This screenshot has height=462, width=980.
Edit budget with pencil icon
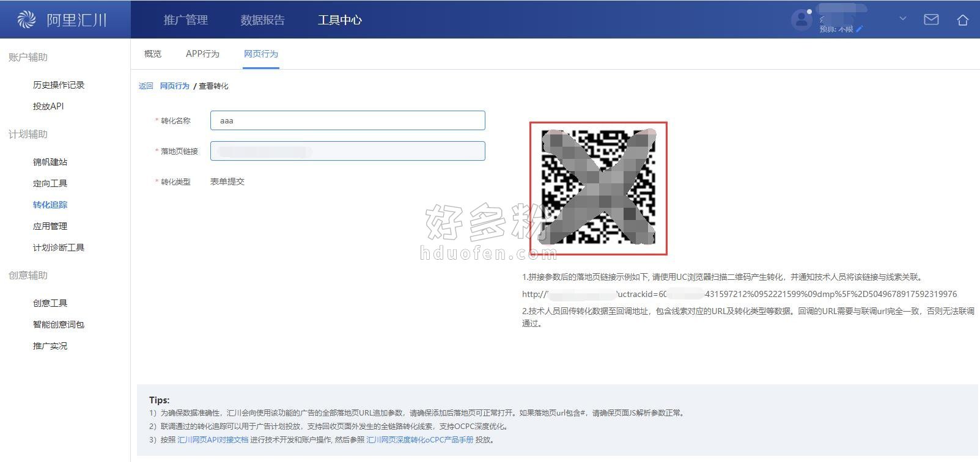[x=859, y=29]
